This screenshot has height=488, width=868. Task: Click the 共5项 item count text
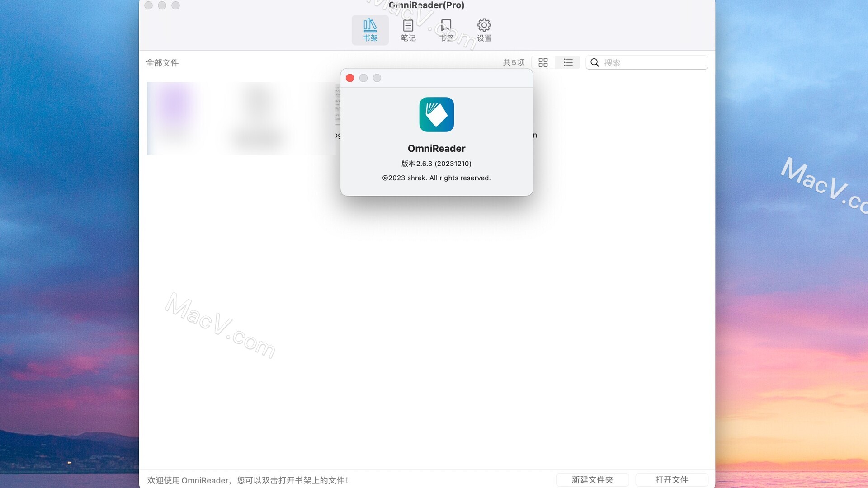(514, 62)
